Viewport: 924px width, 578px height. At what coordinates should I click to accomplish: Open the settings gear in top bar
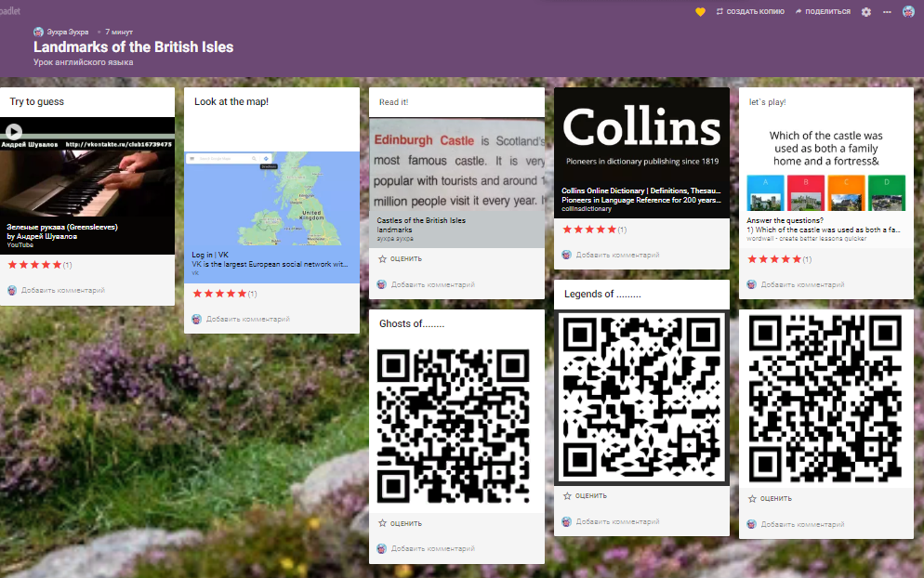pyautogui.click(x=866, y=11)
